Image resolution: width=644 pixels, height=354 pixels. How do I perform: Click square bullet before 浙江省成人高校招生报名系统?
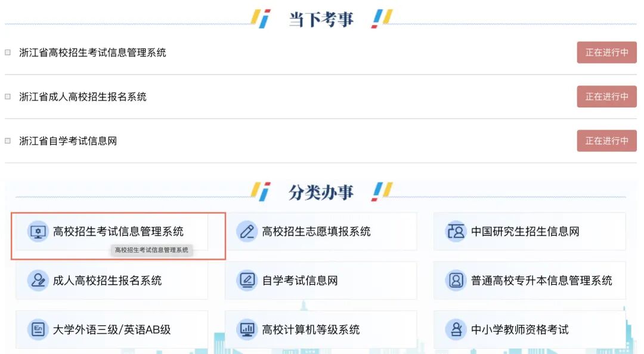(8, 97)
